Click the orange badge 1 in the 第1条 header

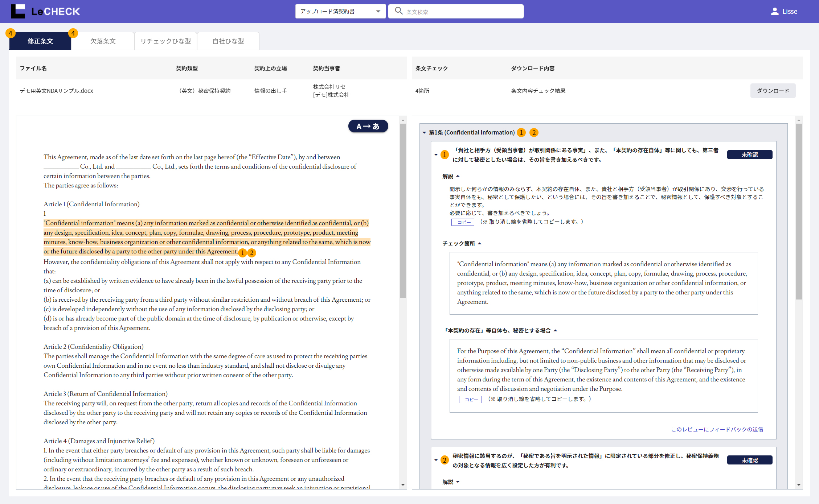click(x=521, y=132)
